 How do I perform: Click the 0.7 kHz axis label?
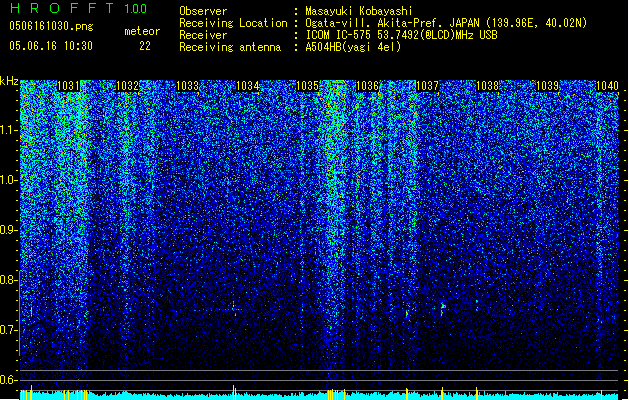8,330
